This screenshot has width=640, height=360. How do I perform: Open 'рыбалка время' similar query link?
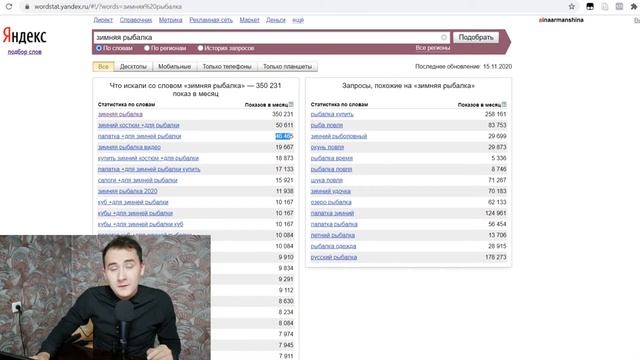[x=331, y=158]
